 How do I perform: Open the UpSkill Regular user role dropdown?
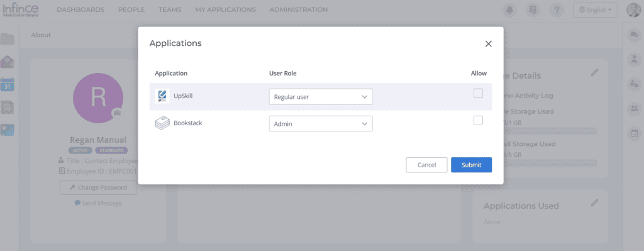pos(321,97)
